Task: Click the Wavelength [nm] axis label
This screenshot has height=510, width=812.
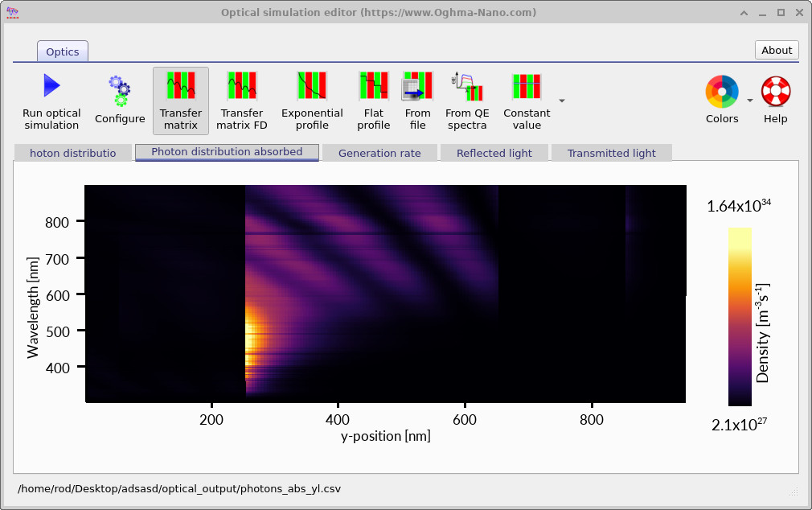Action: coord(33,307)
